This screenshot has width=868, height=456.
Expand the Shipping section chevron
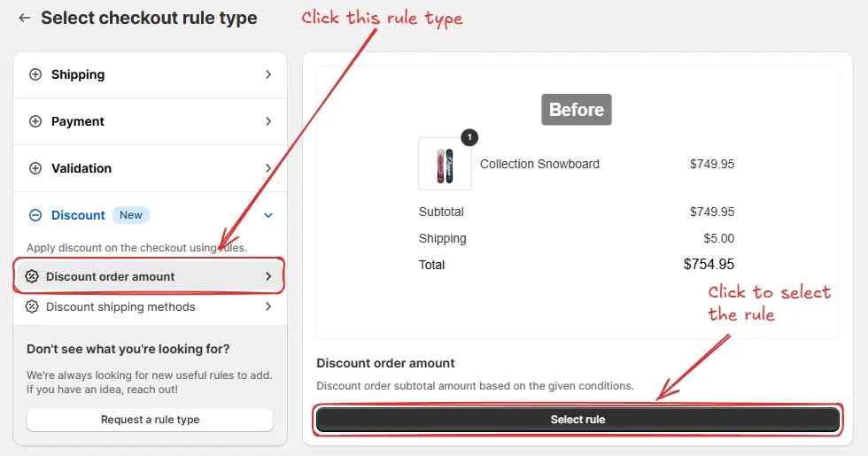pyautogui.click(x=268, y=74)
